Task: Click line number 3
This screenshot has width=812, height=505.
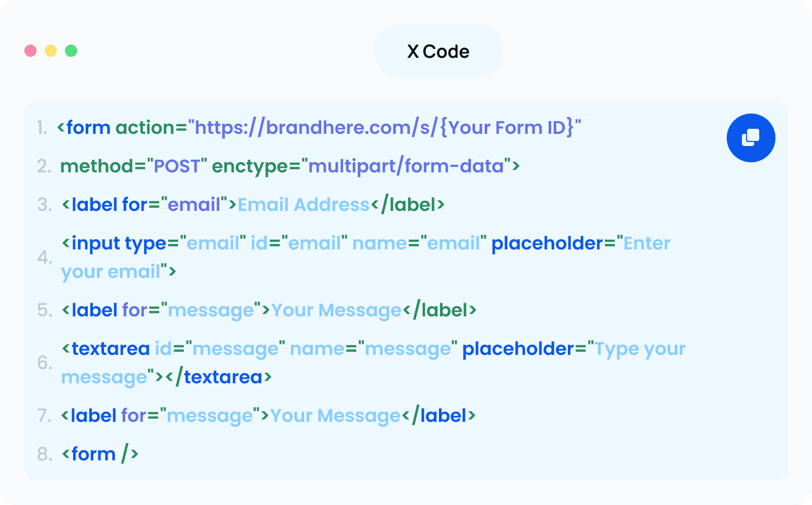Action: [x=45, y=205]
